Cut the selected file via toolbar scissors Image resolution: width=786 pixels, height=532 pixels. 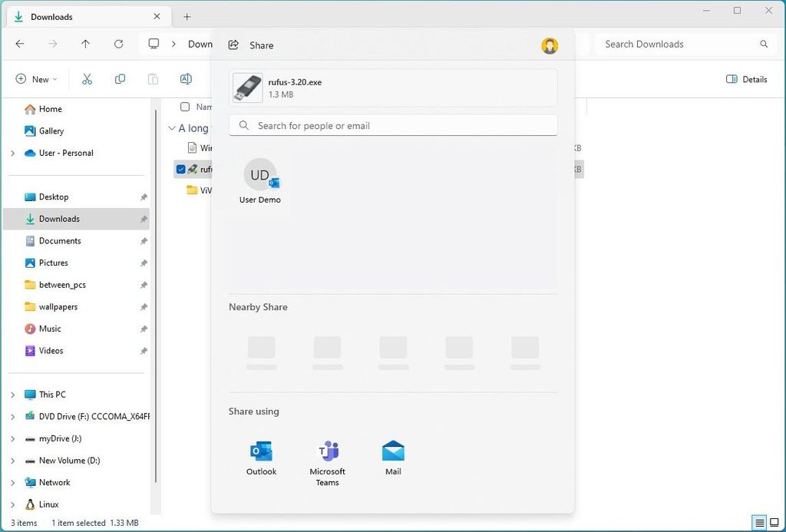[x=87, y=78]
